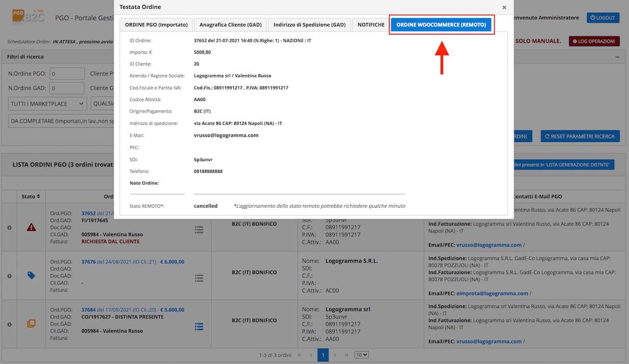Click the red warning triangle status icon
Viewport: 629px width, 364px height.
pos(31,227)
